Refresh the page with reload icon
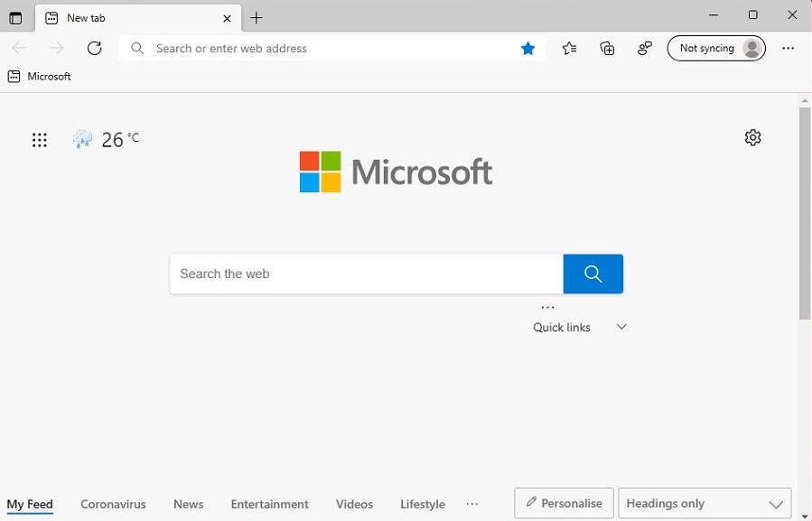The width and height of the screenshot is (812, 521). [94, 48]
